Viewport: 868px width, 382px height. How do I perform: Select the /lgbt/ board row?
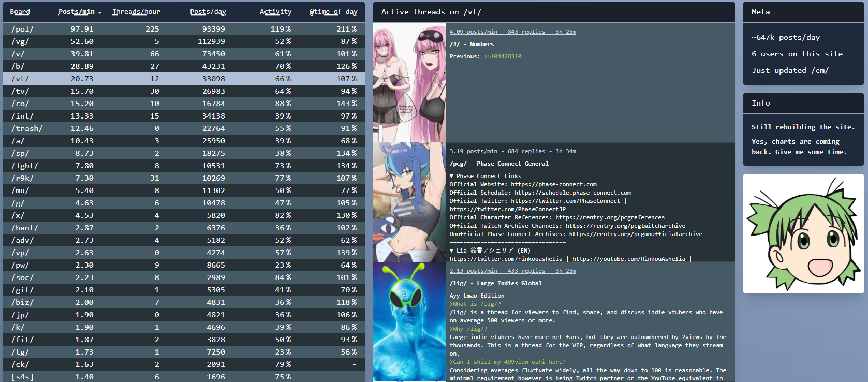tap(184, 166)
